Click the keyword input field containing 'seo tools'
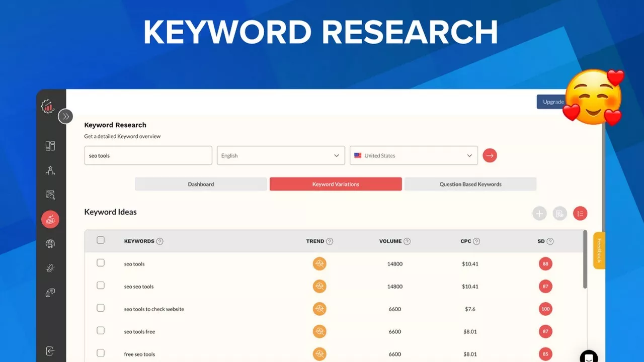Screen dimensions: 644x362 pyautogui.click(x=148, y=155)
